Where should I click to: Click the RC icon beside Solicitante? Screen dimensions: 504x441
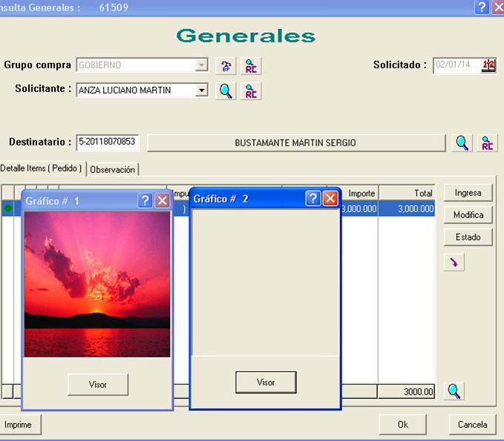(x=251, y=91)
